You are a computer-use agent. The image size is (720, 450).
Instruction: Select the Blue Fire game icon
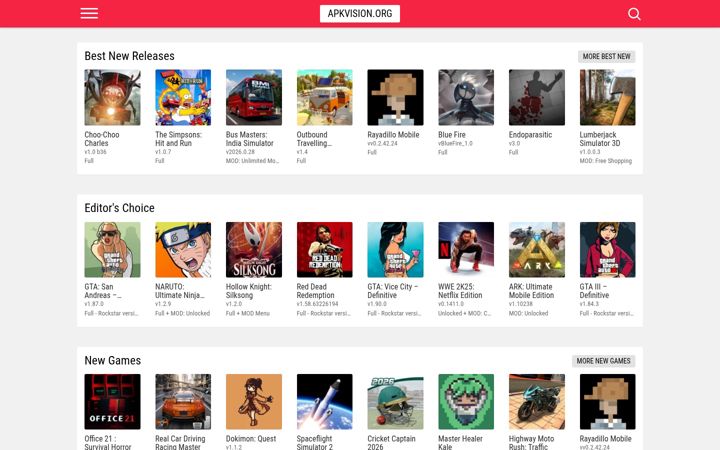[466, 97]
